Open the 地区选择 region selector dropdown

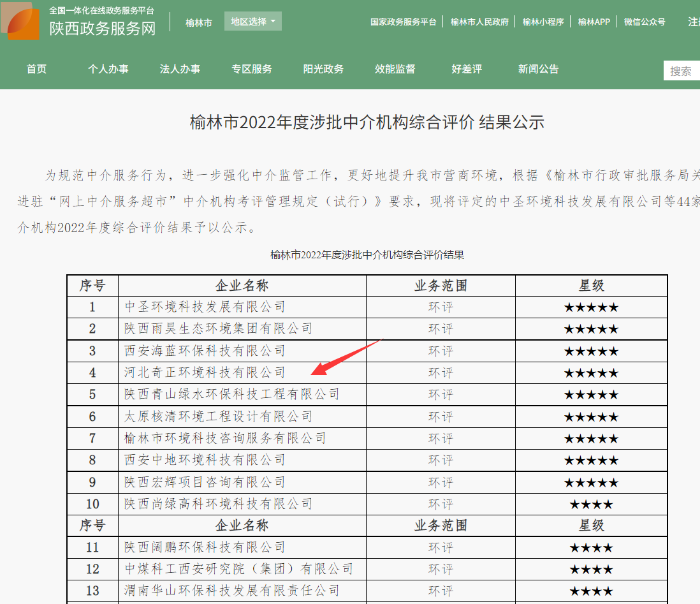249,20
